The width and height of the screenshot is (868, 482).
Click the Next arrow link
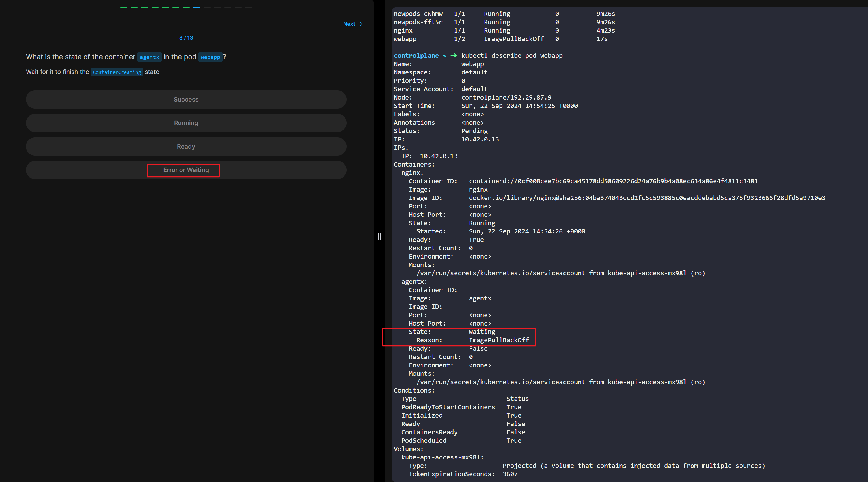(353, 24)
